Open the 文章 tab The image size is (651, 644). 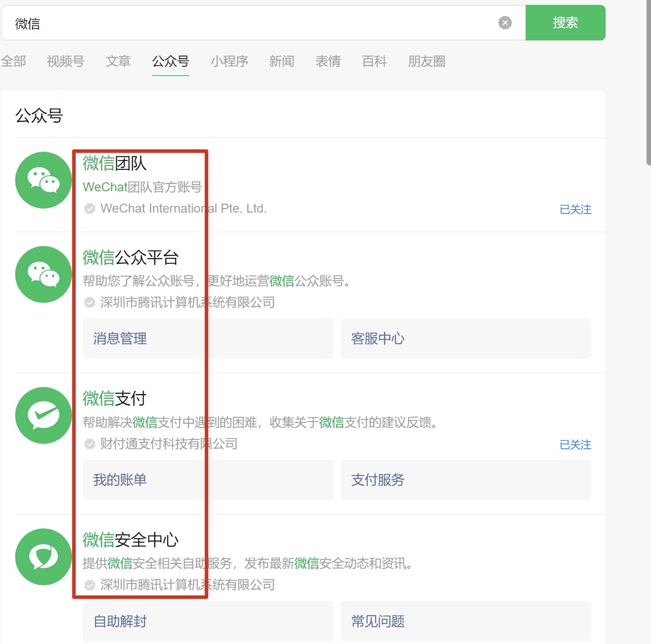[118, 61]
